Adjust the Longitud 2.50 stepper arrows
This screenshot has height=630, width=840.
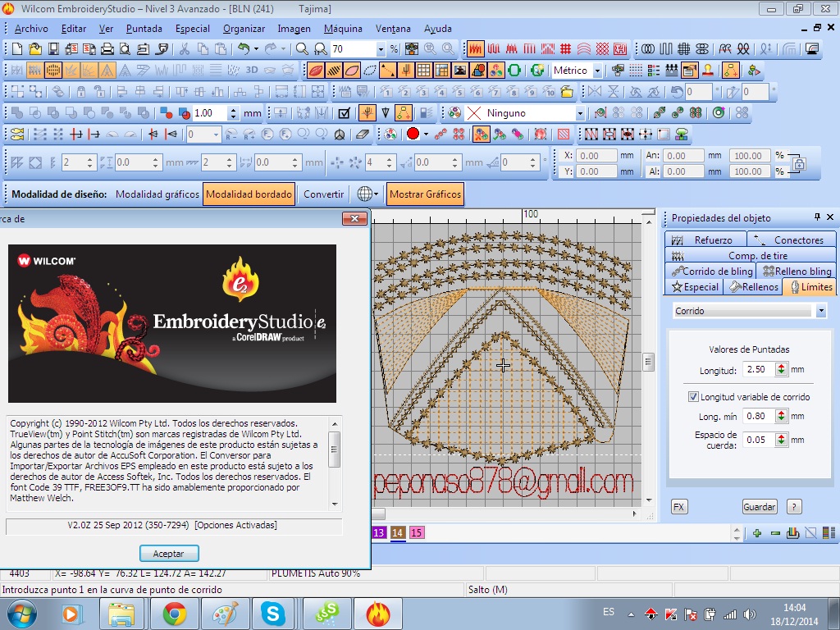782,369
